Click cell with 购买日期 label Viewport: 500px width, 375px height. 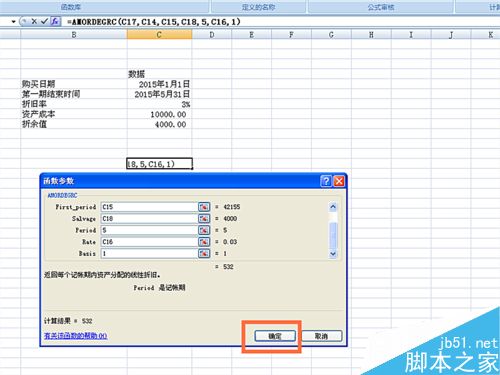(x=74, y=84)
